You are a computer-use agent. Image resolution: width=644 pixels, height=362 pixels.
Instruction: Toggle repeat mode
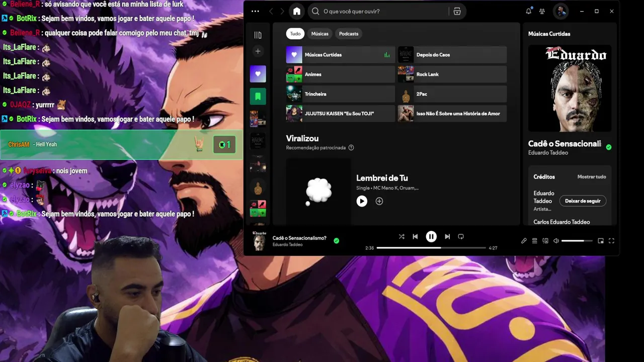pyautogui.click(x=461, y=237)
